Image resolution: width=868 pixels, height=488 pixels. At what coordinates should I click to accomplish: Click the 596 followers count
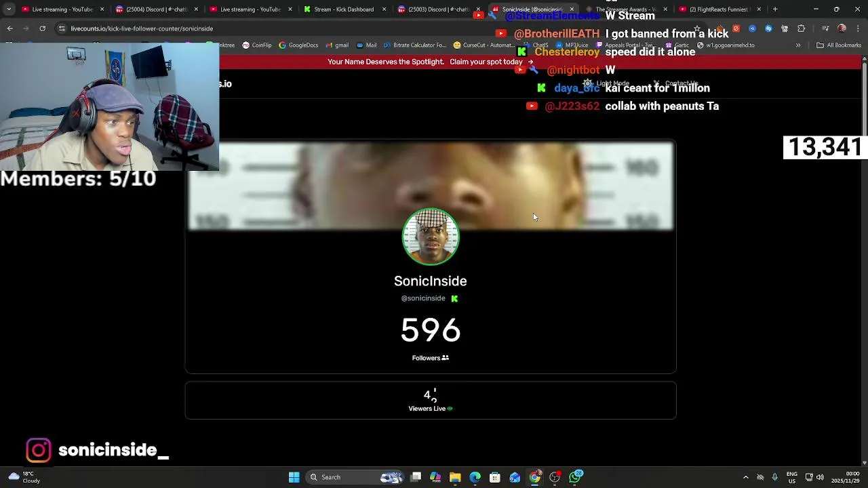431,331
